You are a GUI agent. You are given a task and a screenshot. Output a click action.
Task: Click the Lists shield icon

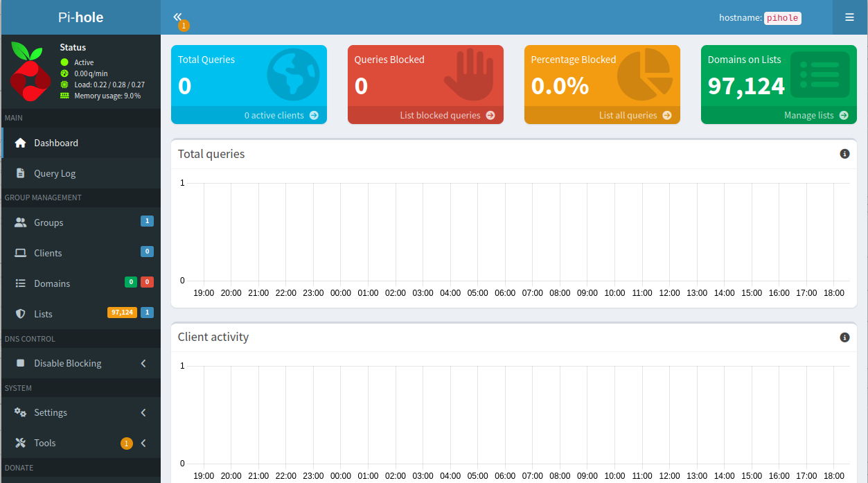tap(19, 313)
